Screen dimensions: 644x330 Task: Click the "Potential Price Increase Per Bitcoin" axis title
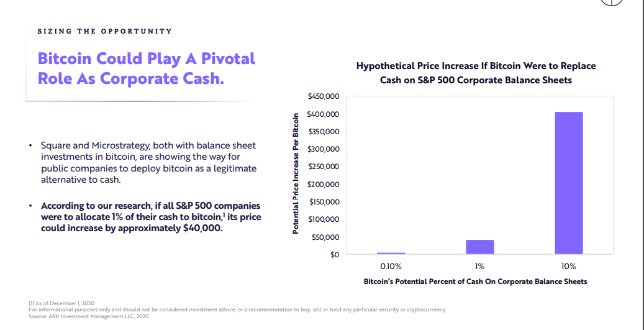[296, 173]
